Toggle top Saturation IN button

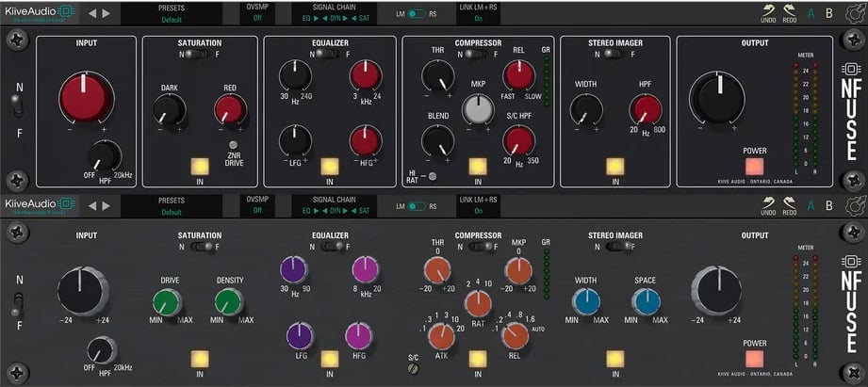[200, 167]
